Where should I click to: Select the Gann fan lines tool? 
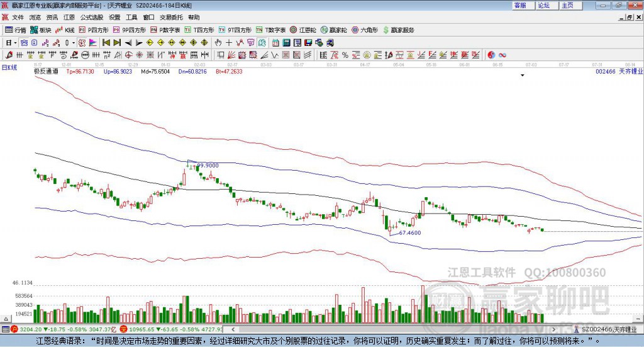click(231, 55)
